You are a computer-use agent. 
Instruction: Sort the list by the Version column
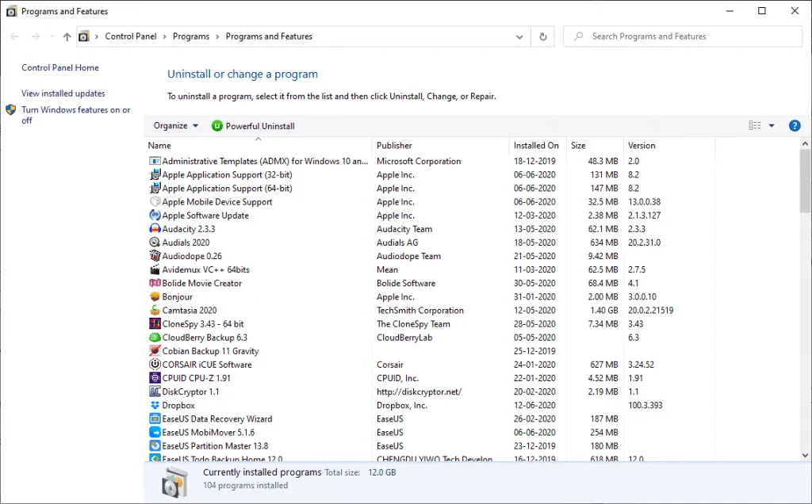coord(669,145)
